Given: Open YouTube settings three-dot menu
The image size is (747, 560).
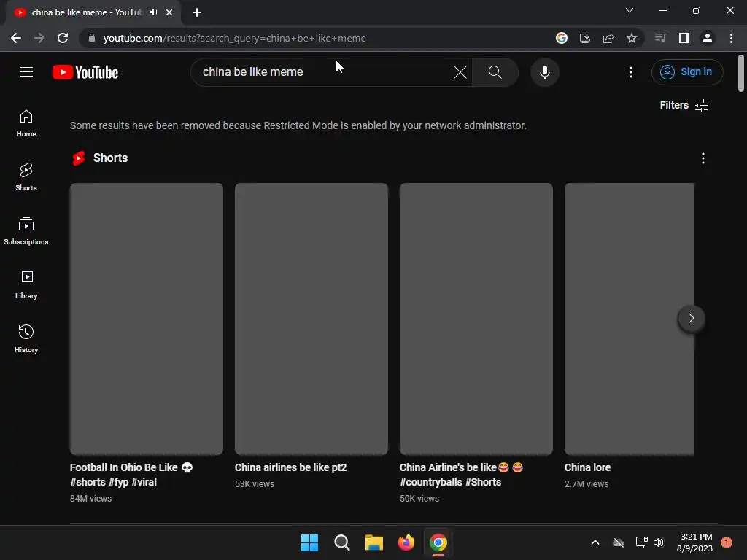Looking at the screenshot, I should [631, 72].
